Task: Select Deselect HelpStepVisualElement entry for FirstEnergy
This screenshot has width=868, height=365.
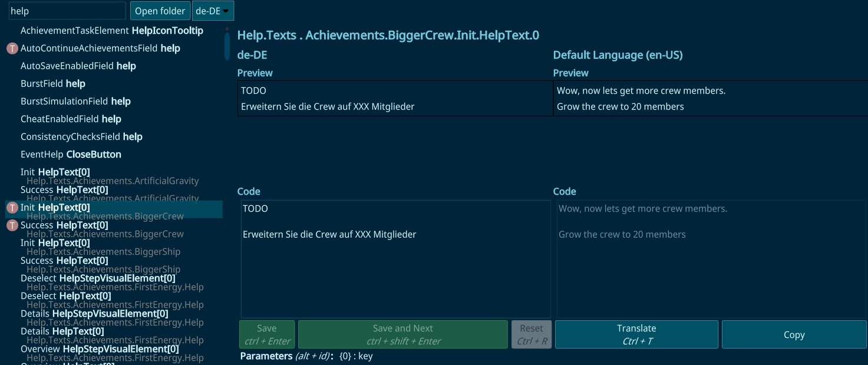Action: (112, 282)
